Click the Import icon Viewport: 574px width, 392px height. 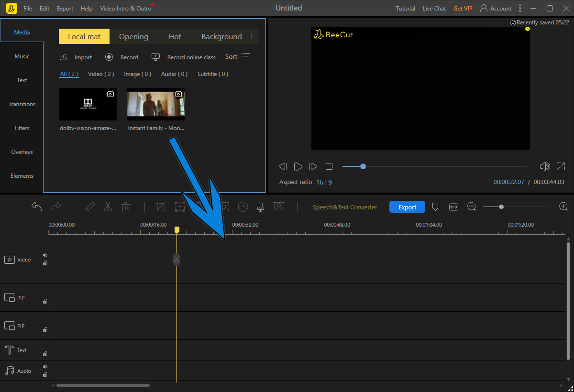64,57
